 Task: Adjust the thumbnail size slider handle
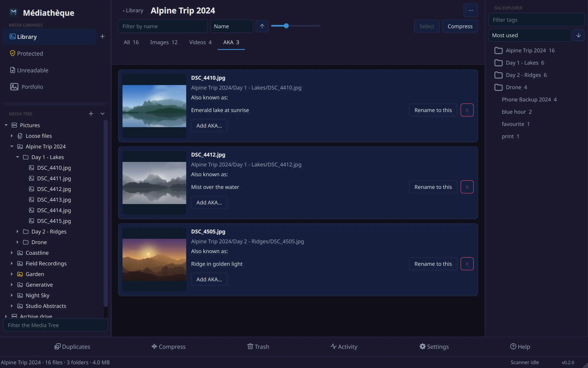[286, 26]
